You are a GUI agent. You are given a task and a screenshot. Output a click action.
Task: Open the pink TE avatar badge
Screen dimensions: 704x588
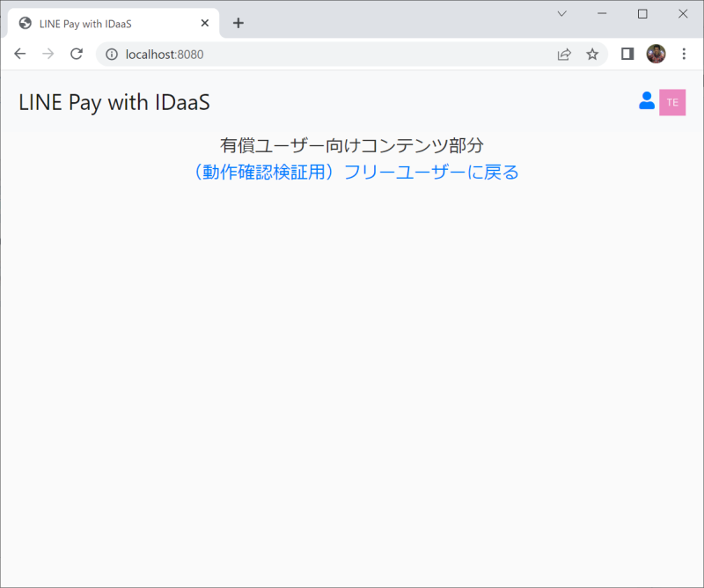(x=672, y=102)
